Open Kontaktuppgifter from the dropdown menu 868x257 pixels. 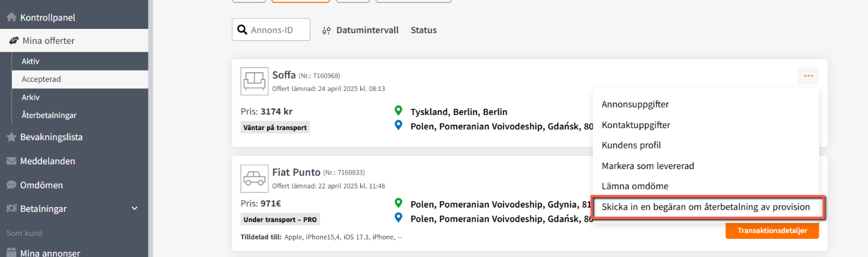(636, 125)
